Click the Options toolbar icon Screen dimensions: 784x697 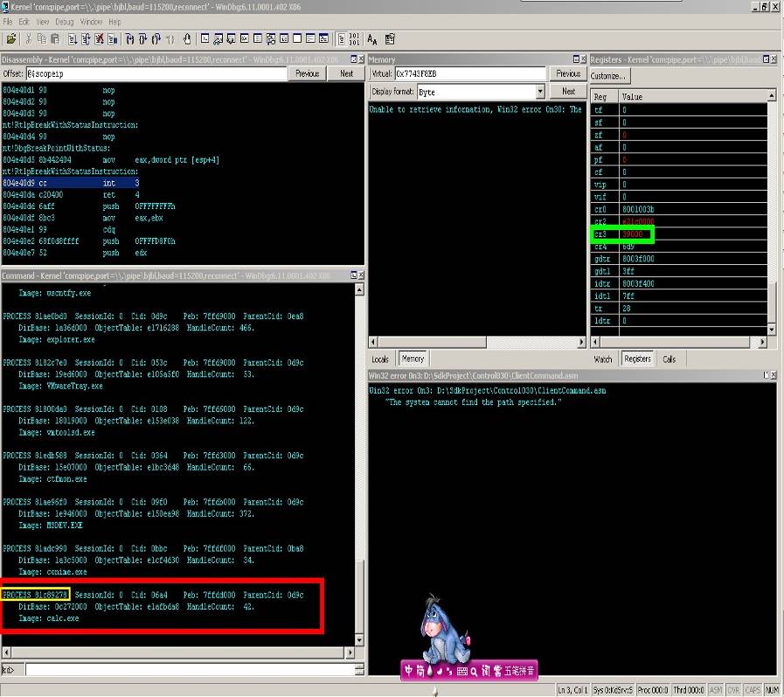click(390, 39)
